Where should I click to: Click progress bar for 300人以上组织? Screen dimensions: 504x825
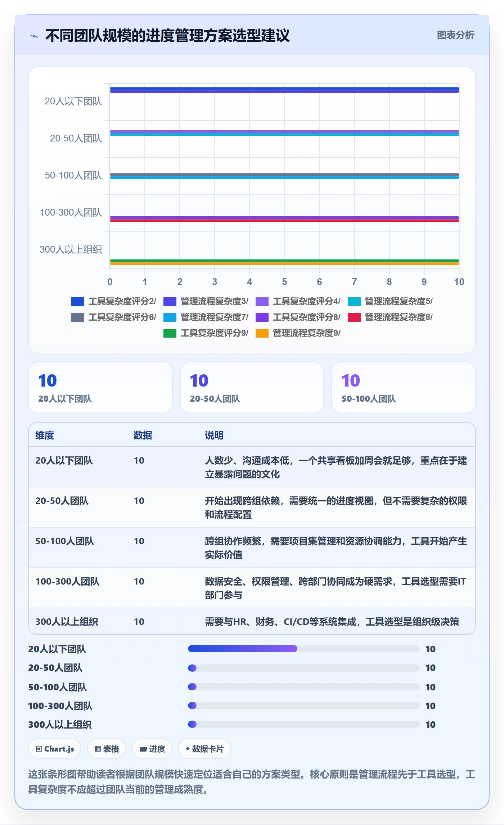[x=304, y=724]
